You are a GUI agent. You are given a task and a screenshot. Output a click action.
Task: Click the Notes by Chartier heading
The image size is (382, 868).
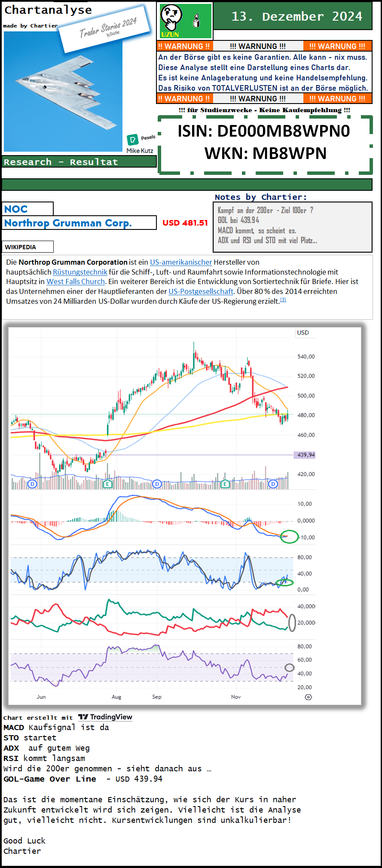261,197
